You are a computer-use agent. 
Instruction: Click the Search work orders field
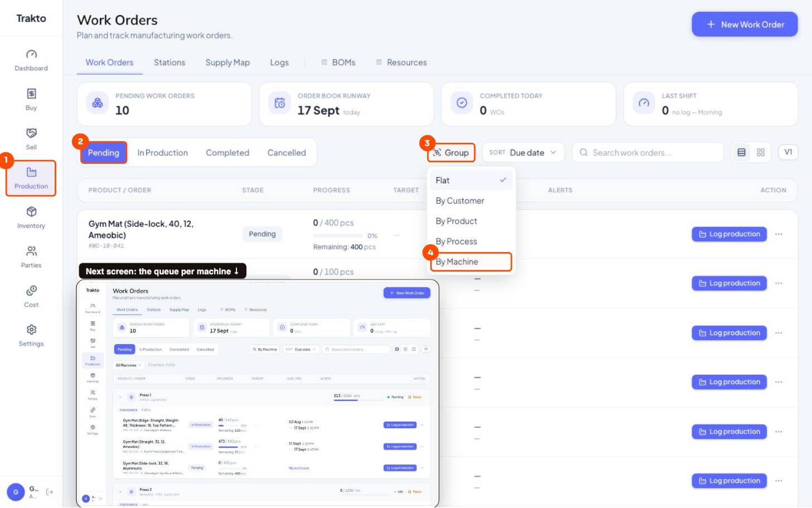pos(647,152)
